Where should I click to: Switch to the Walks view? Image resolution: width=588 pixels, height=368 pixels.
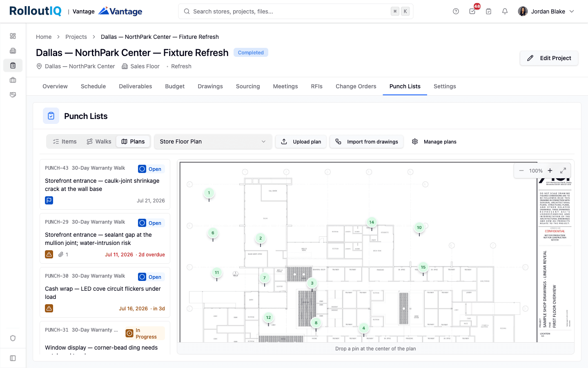click(99, 141)
